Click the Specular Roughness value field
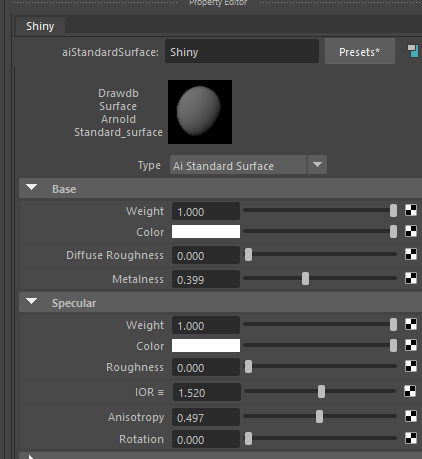This screenshot has width=422, height=459. 206,367
